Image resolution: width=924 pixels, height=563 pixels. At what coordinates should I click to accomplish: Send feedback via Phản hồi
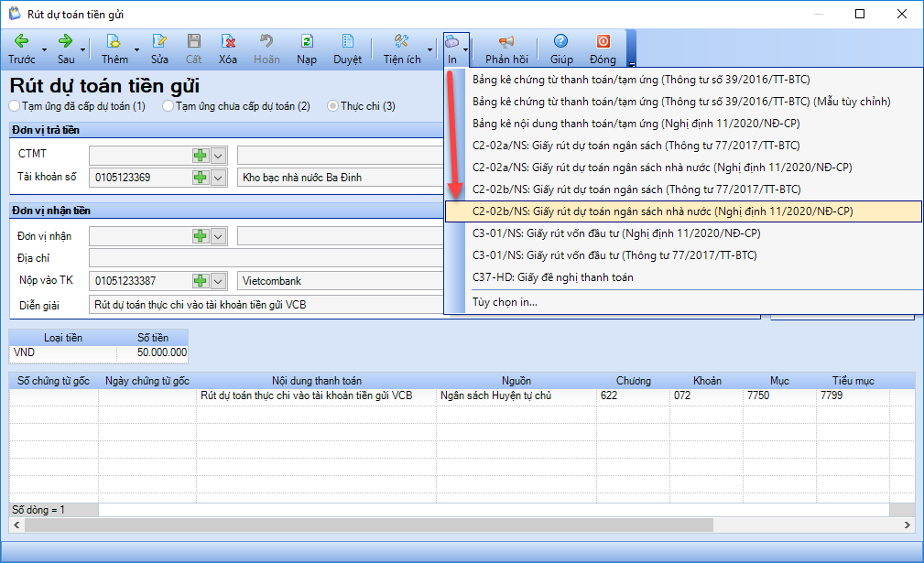pos(506,49)
